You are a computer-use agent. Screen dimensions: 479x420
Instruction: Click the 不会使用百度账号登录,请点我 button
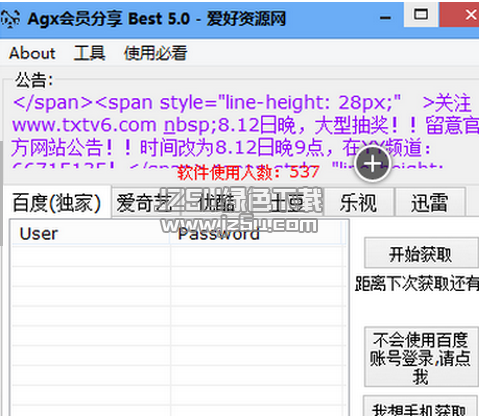point(421,357)
